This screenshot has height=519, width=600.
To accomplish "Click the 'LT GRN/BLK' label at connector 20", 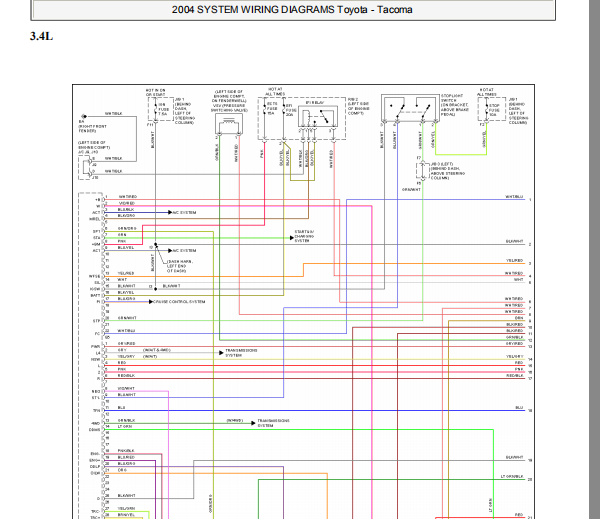I will 512,477.
